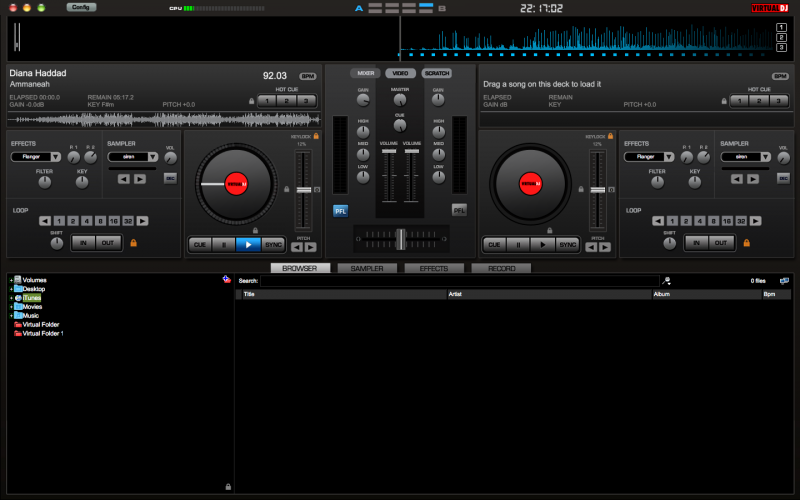Switch to the RECORD tab
This screenshot has height=500, width=800.
(x=502, y=268)
